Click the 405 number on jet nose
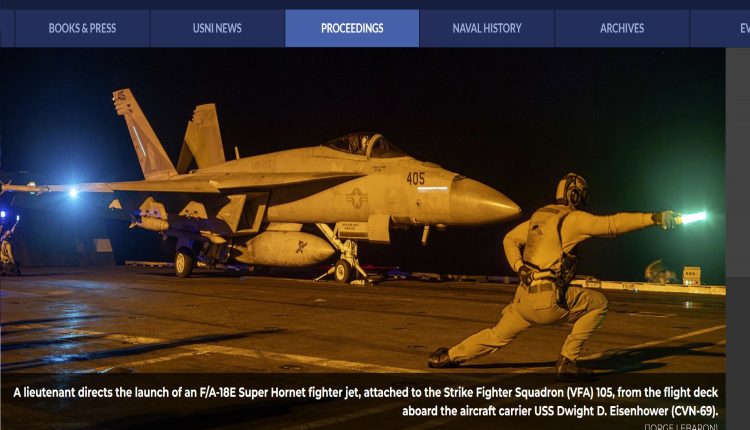This screenshot has height=430, width=750. click(415, 179)
